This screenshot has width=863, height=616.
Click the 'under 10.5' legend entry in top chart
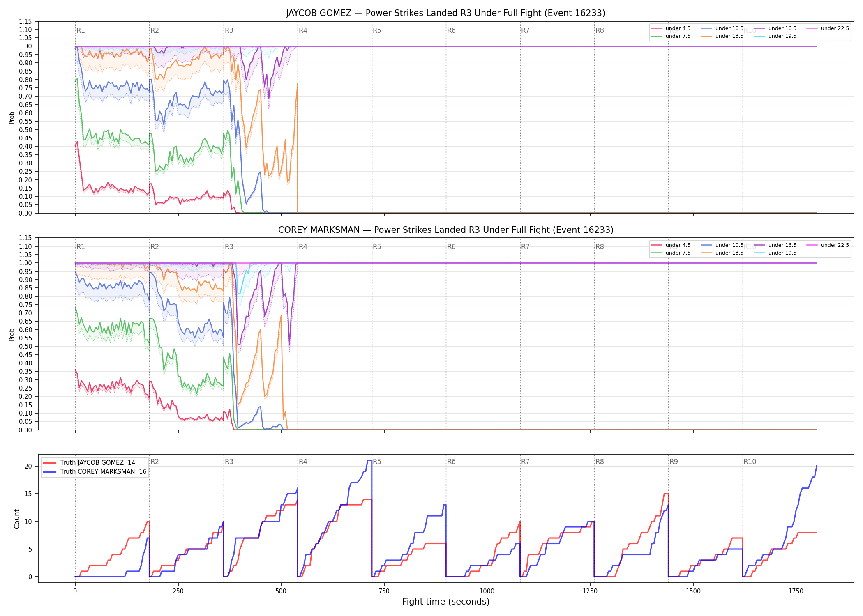coord(722,28)
